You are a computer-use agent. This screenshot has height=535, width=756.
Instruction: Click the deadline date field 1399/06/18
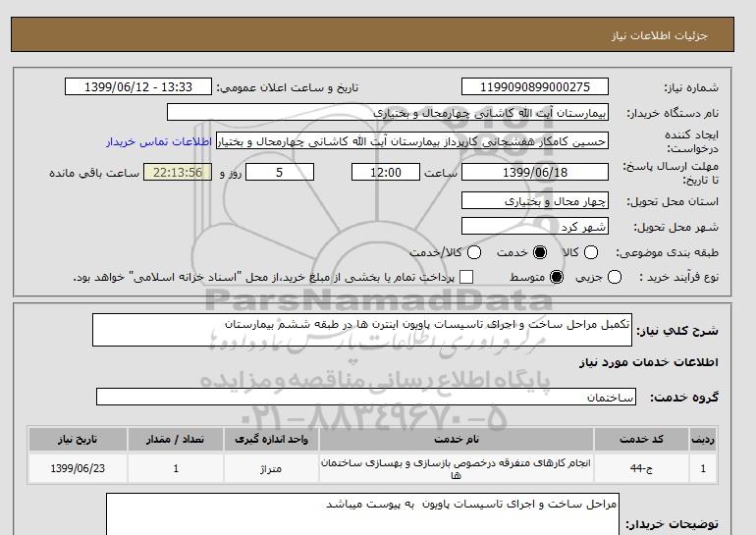(535, 172)
